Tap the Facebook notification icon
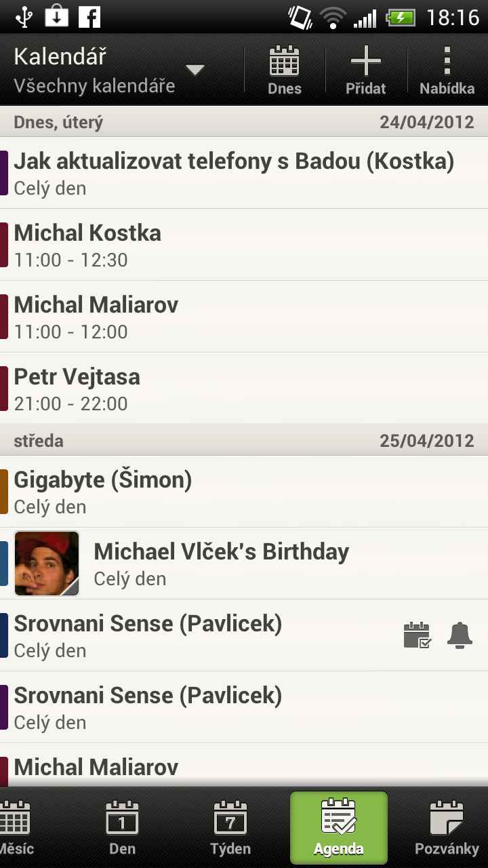Viewport: 488px width, 868px height. click(89, 17)
